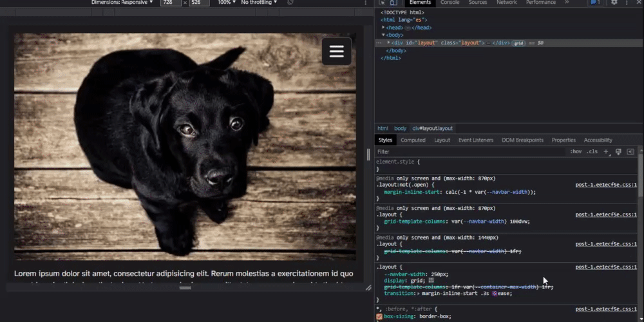The height and width of the screenshot is (322, 644).
Task: Open the No throttling dropdown
Action: click(x=259, y=3)
